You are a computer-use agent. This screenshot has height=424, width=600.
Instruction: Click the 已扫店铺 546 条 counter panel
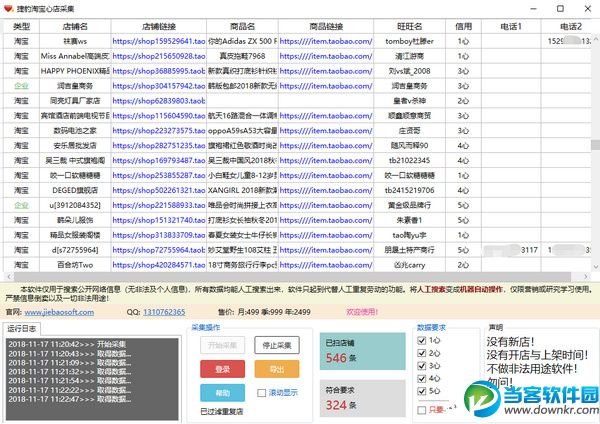pos(362,351)
